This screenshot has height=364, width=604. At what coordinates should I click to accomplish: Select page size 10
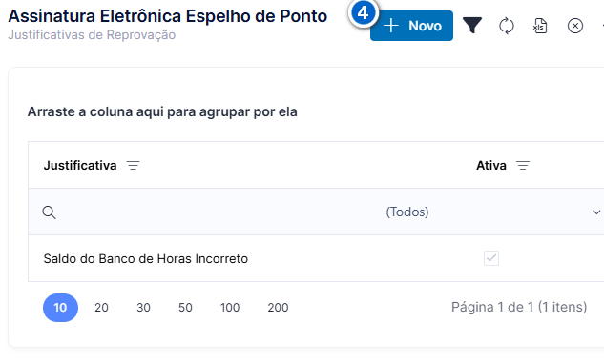click(60, 308)
